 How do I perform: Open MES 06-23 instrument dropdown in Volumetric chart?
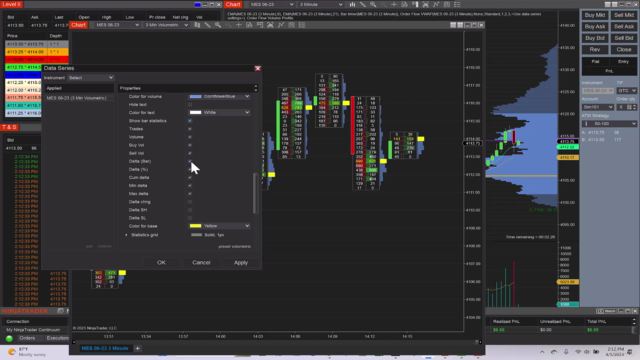117,25
